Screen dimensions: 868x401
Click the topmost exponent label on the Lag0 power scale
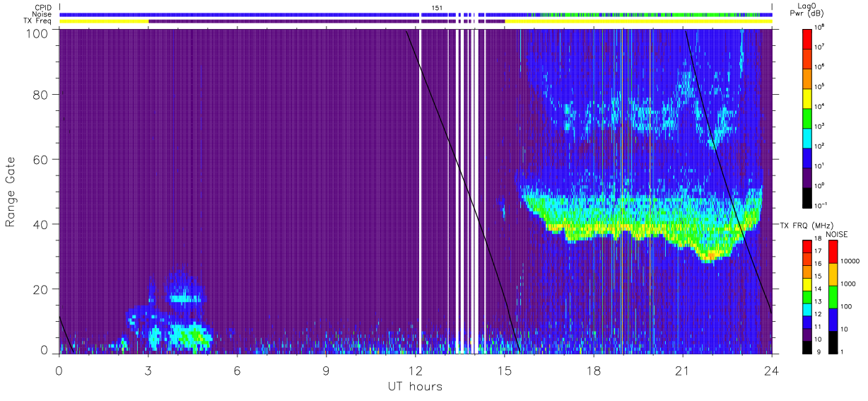pos(820,27)
